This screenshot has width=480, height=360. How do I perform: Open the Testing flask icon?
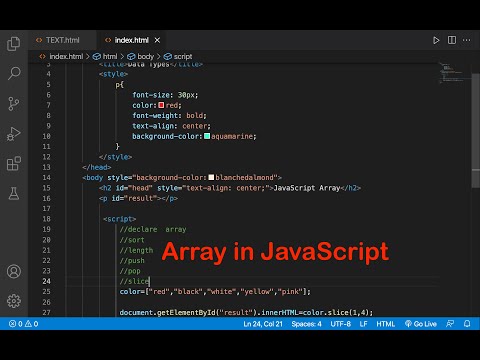point(14,193)
